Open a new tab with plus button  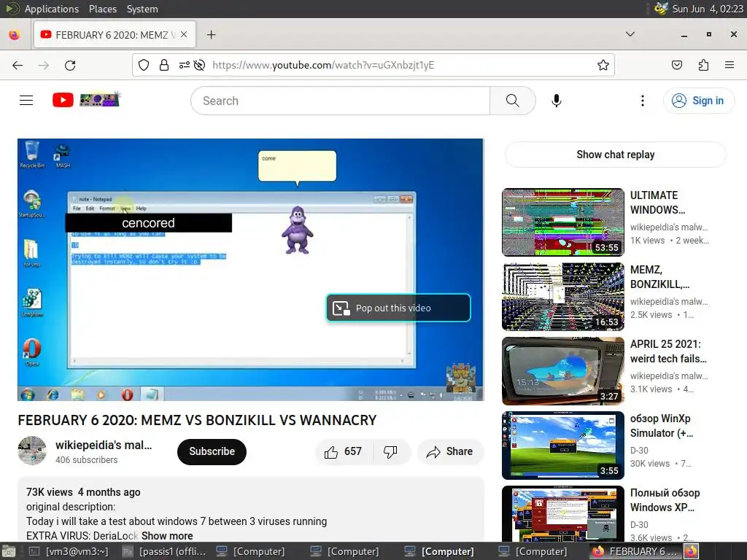tap(211, 35)
